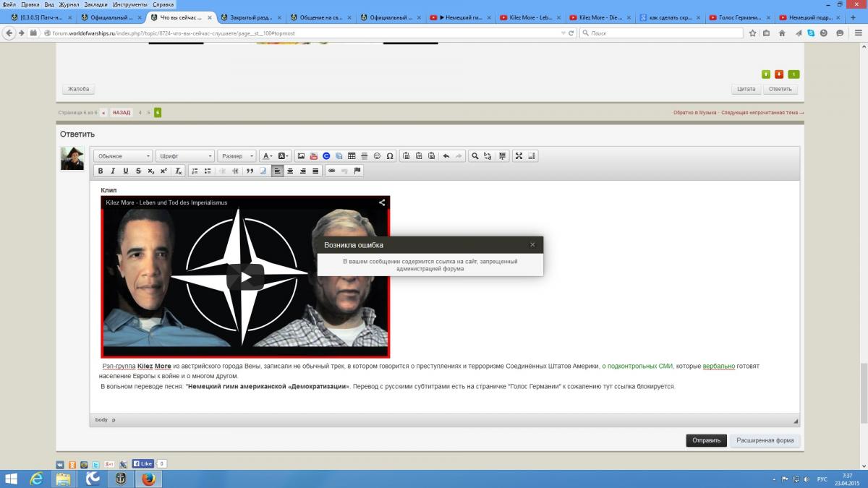The width and height of the screenshot is (868, 488).
Task: Justify text alignment in the editor
Action: [x=315, y=171]
